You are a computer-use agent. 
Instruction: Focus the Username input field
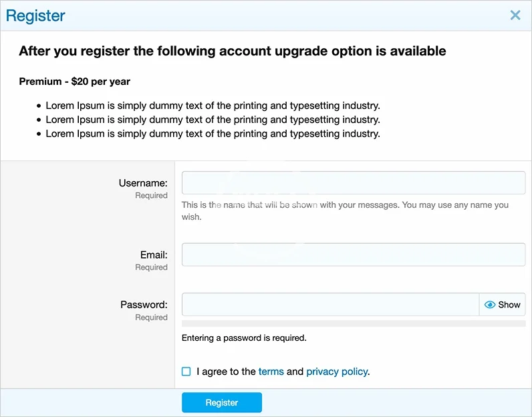(x=353, y=183)
